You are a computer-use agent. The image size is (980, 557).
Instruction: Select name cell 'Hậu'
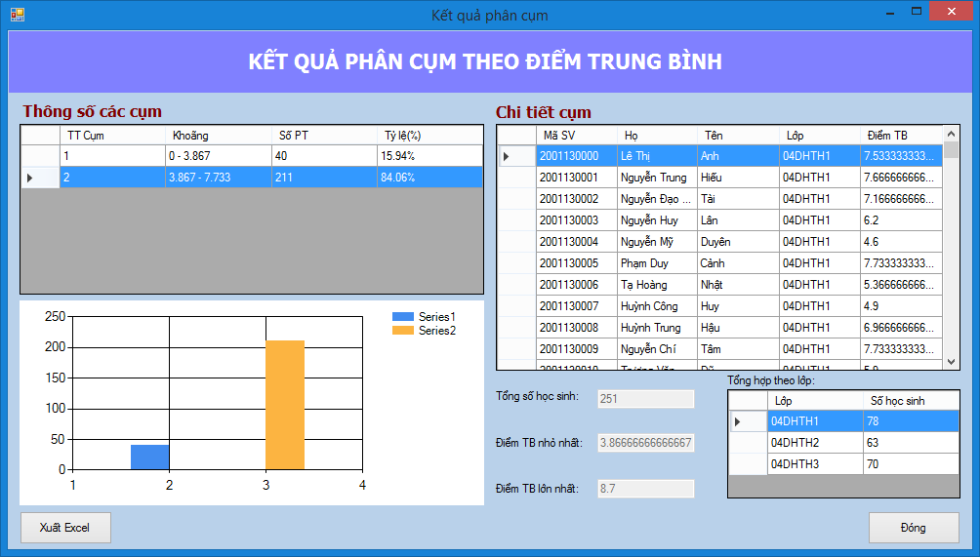click(739, 328)
